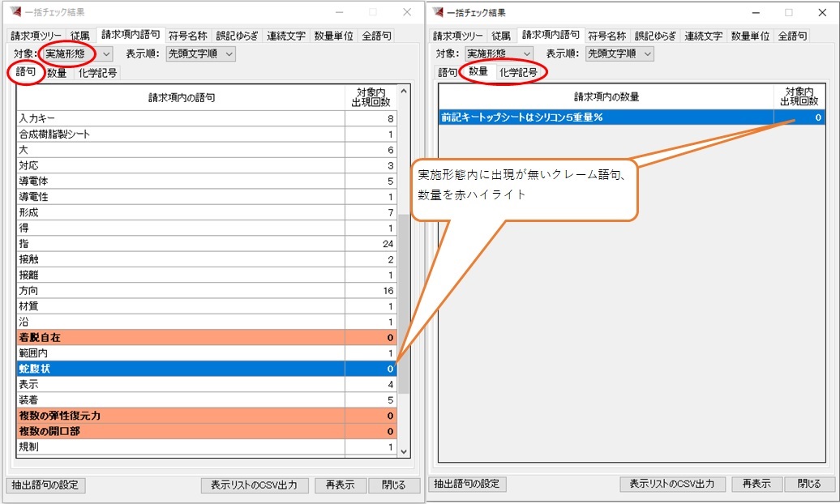Open 数量単位 tab in left window
The width and height of the screenshot is (840, 504).
(x=333, y=36)
